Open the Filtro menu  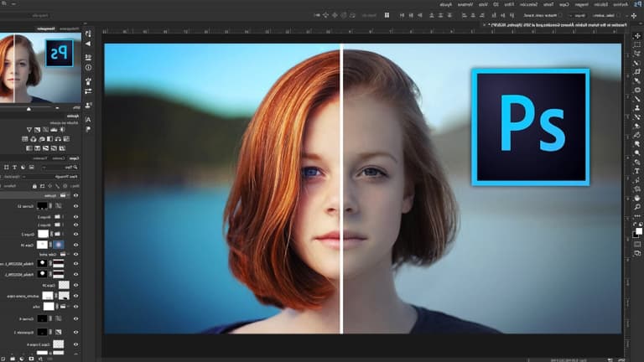508,4
